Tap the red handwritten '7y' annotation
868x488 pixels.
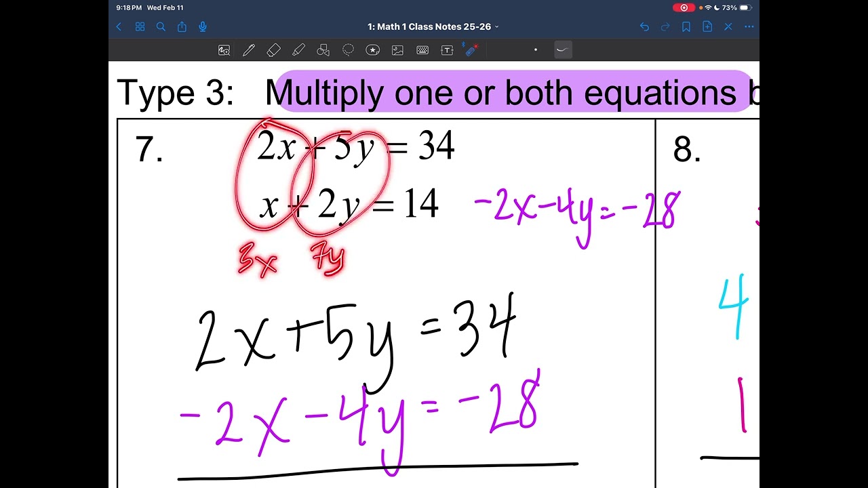328,260
